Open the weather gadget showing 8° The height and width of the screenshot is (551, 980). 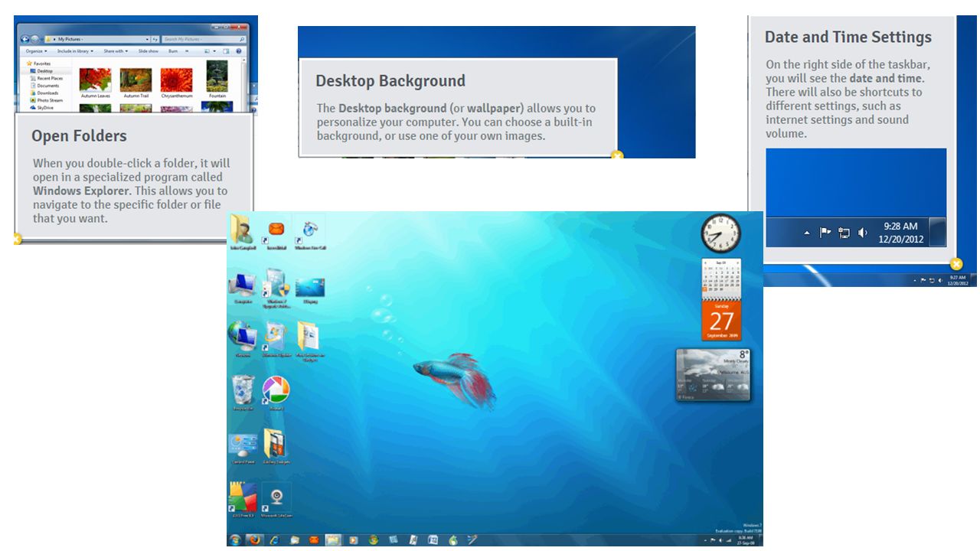714,375
